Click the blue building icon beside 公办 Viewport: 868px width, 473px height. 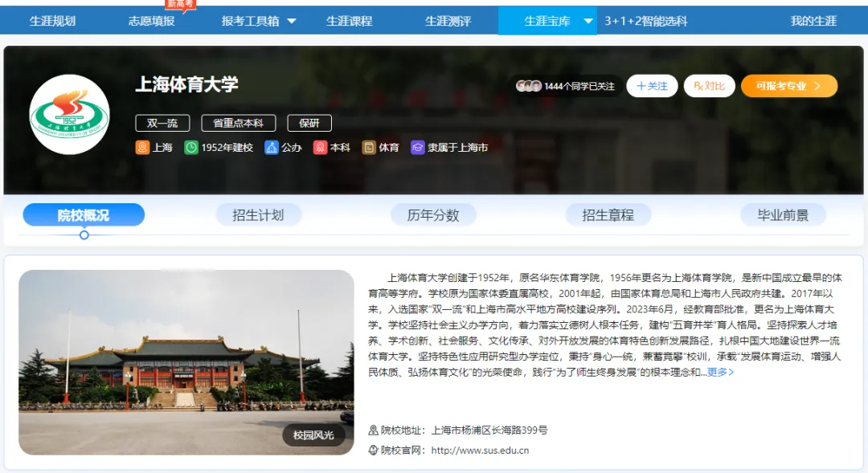272,148
